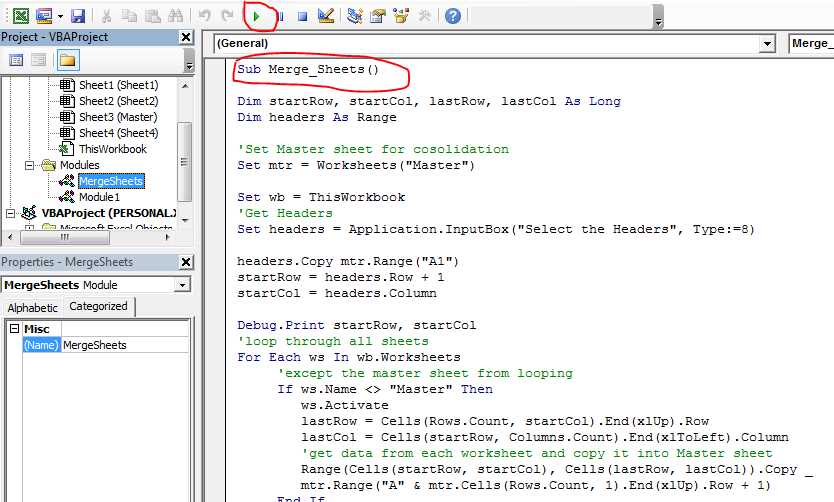This screenshot has width=834, height=502.
Task: Select the MergeSheets module
Action: pos(111,181)
